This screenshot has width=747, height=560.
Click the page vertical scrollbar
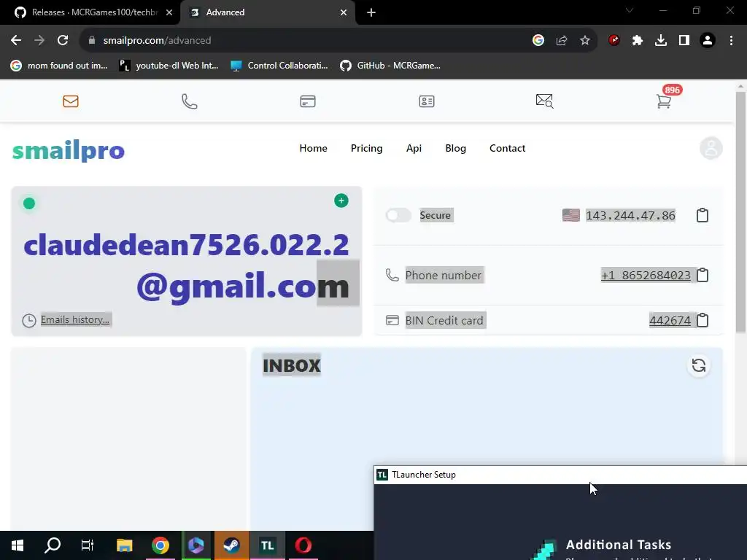click(740, 212)
